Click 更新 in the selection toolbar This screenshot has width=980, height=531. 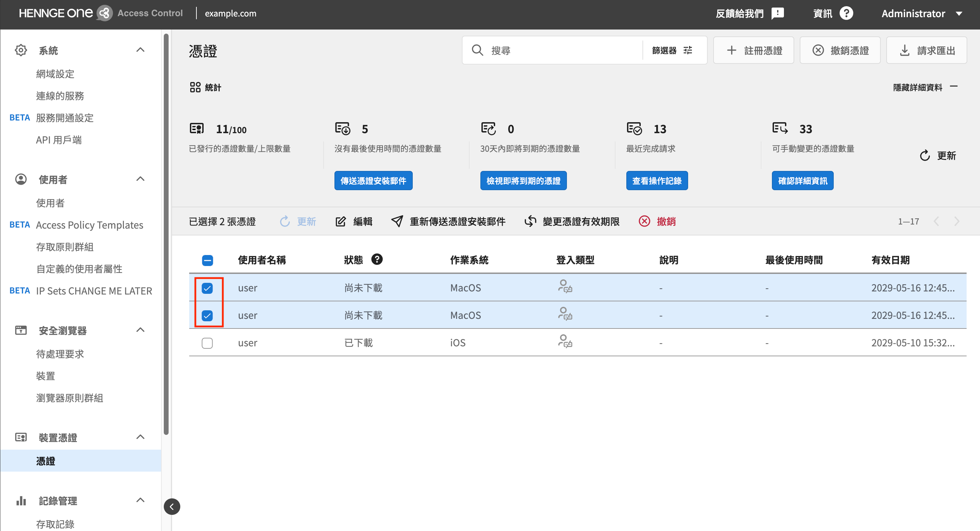point(298,221)
